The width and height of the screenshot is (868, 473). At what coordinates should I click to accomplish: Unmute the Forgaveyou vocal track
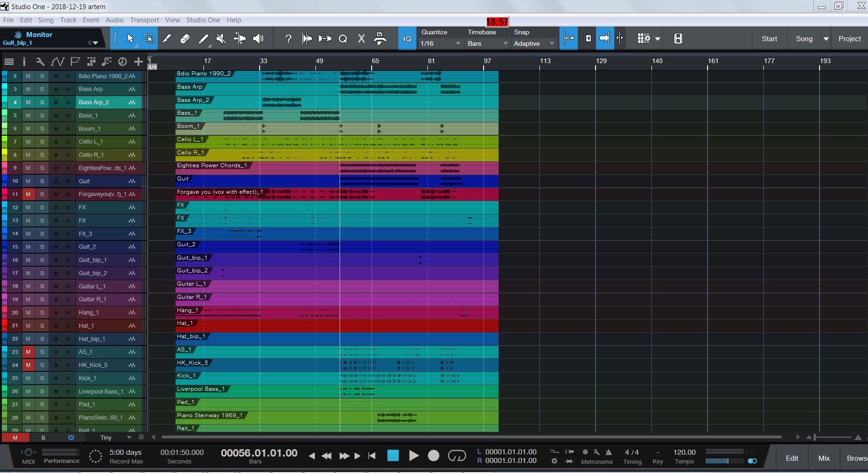(28, 194)
